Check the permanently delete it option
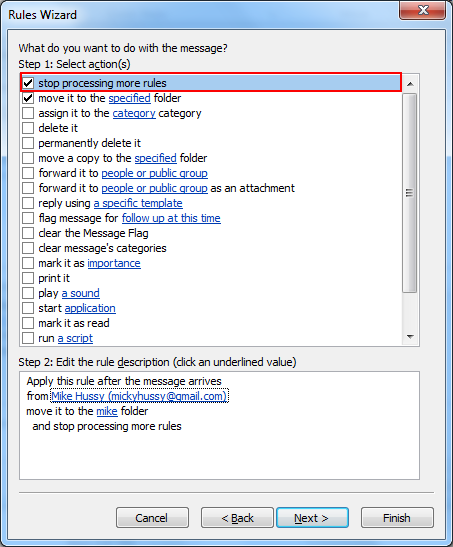 click(x=28, y=143)
